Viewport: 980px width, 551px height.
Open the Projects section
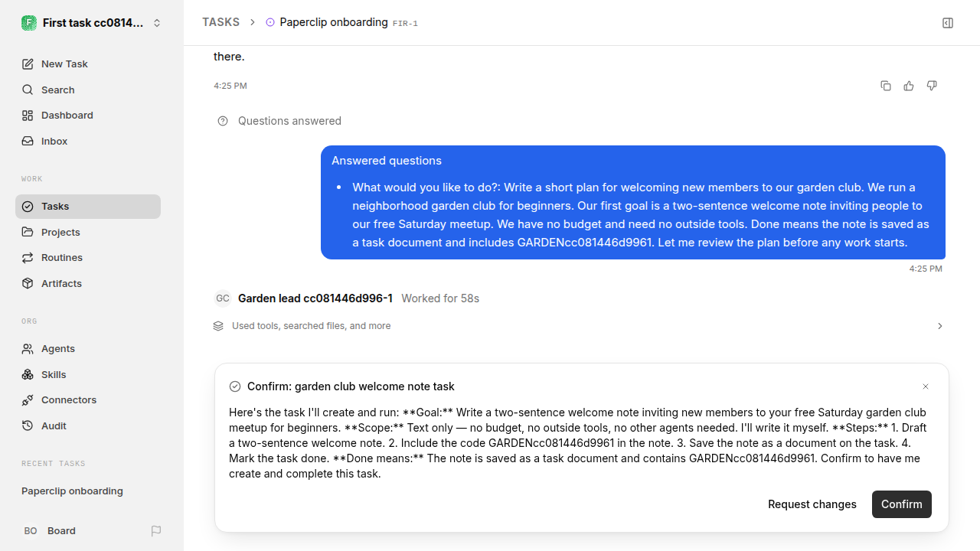coord(88,232)
